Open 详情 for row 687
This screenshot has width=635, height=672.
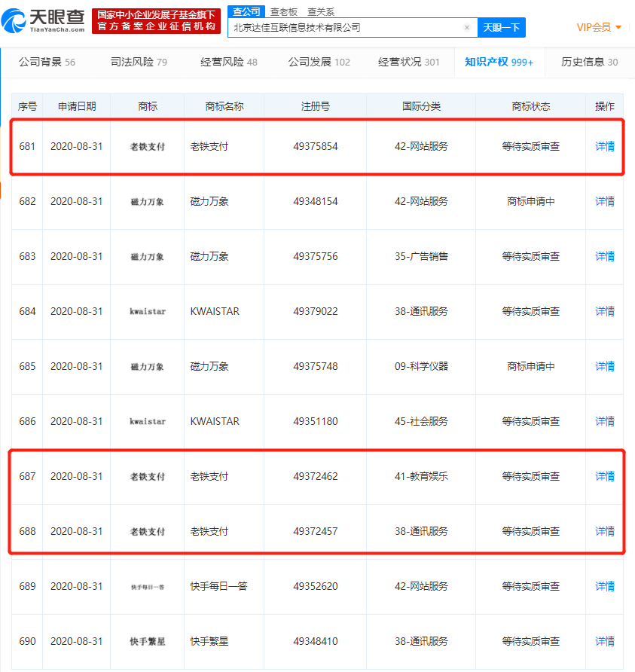[605, 476]
